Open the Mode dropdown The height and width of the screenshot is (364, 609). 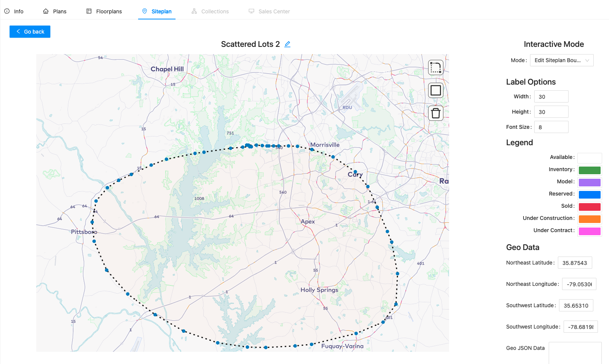pyautogui.click(x=562, y=60)
